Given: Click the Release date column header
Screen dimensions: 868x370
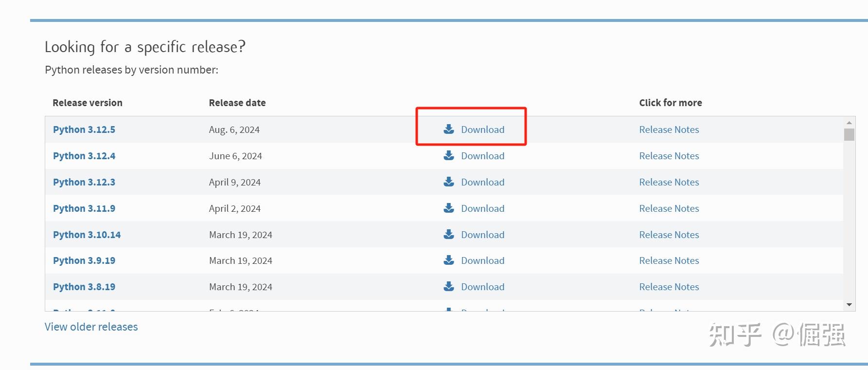Looking at the screenshot, I should [x=237, y=103].
